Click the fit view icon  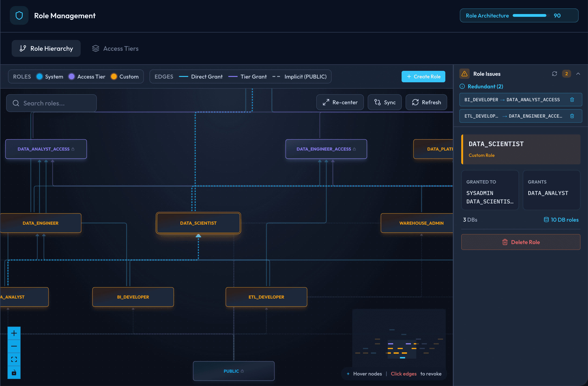pos(14,359)
